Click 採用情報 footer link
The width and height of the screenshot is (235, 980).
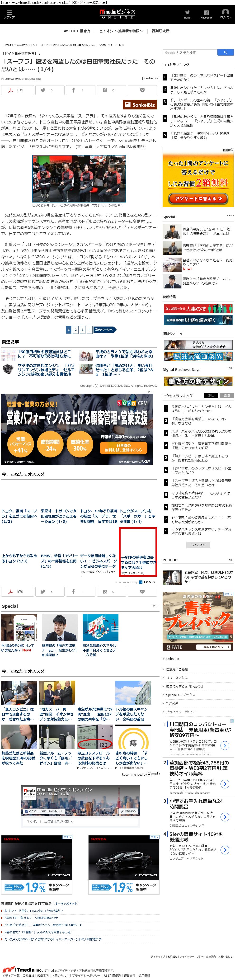[144, 976]
